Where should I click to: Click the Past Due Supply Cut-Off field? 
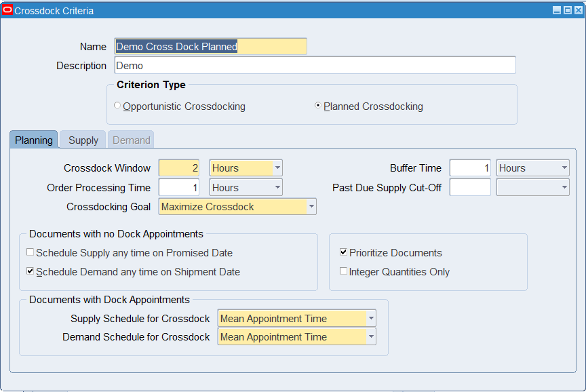coord(470,188)
